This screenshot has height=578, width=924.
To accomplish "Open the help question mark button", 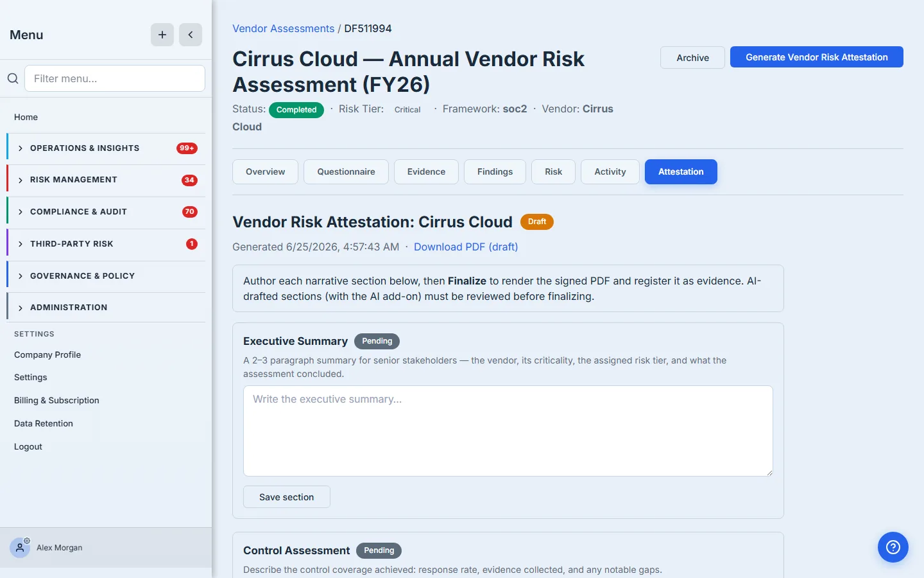I will [x=893, y=547].
